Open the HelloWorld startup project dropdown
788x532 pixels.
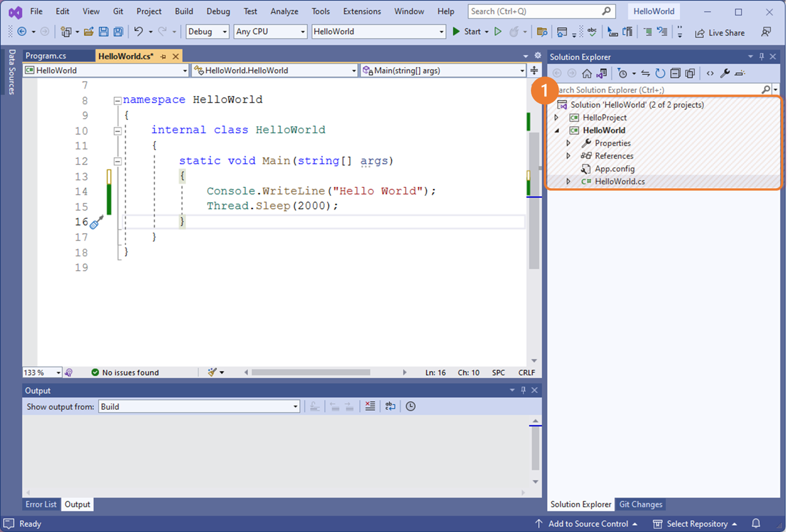378,32
